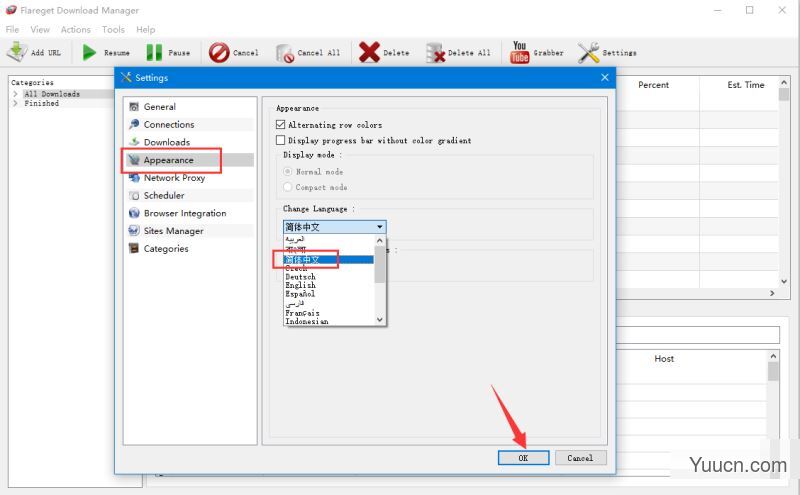Image resolution: width=800 pixels, height=495 pixels.
Task: Select Normal mode radio button
Action: click(x=288, y=171)
